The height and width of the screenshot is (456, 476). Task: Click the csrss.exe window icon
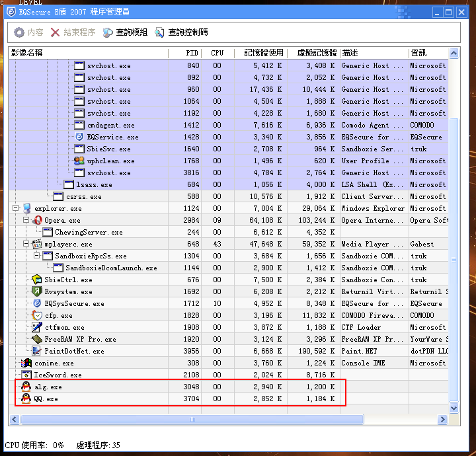[x=58, y=196]
